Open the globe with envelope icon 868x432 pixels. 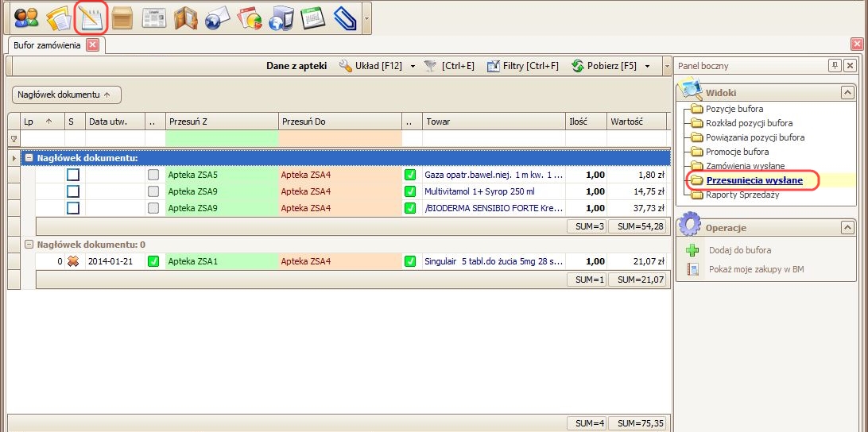tap(217, 17)
